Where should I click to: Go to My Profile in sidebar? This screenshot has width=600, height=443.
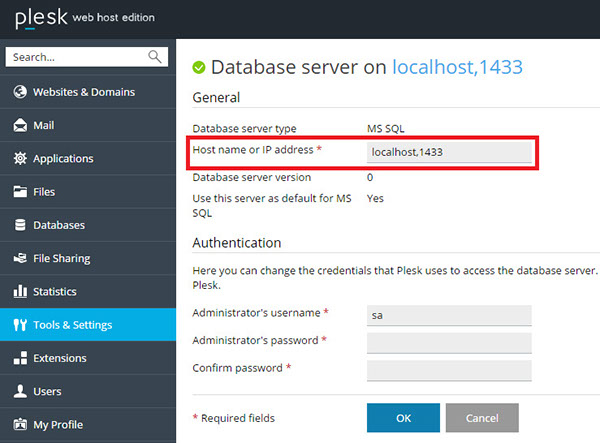pos(58,424)
